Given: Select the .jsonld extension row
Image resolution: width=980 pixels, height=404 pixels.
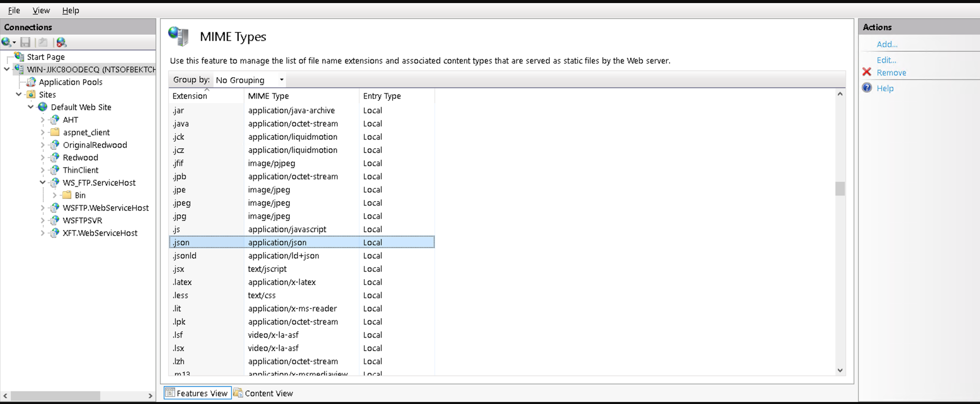Looking at the screenshot, I should click(x=302, y=256).
